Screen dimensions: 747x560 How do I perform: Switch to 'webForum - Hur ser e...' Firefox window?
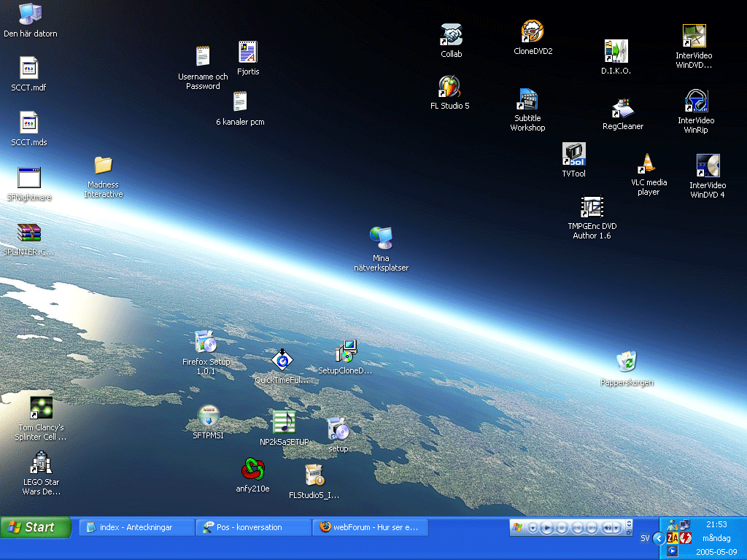(370, 527)
